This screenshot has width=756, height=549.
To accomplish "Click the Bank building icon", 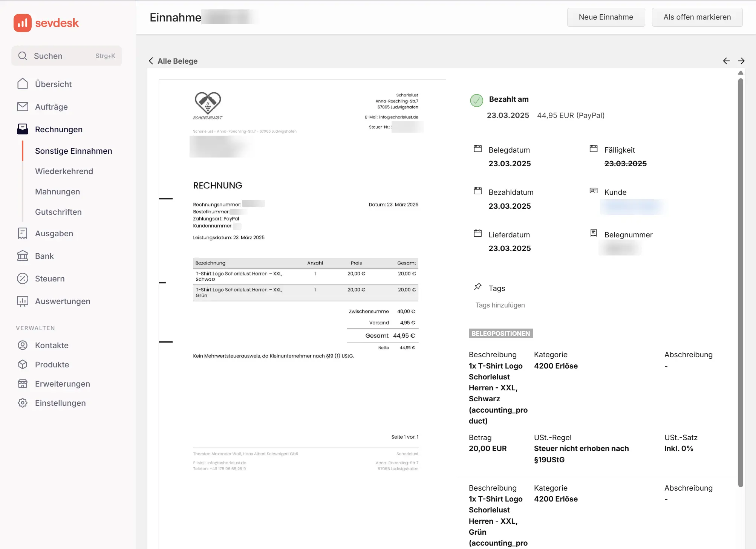I will pyautogui.click(x=23, y=256).
